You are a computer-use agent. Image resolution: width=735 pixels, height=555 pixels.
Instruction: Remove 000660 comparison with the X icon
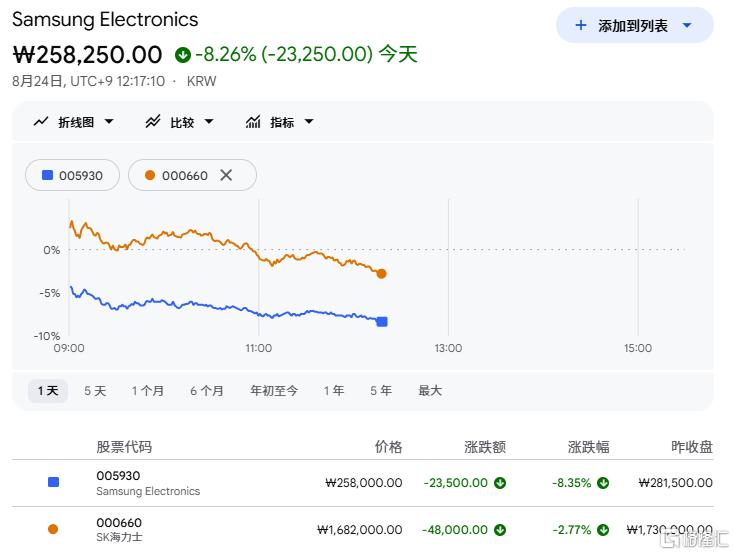click(x=226, y=175)
